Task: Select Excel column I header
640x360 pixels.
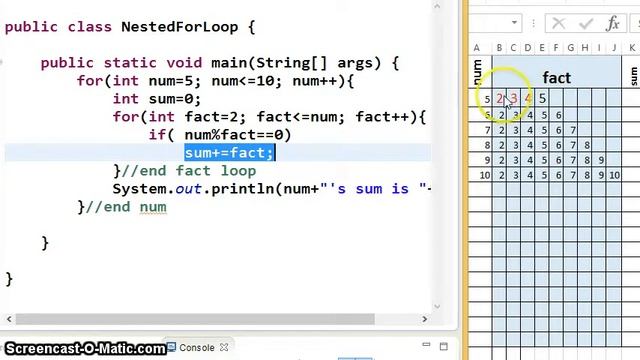Action: 599,48
